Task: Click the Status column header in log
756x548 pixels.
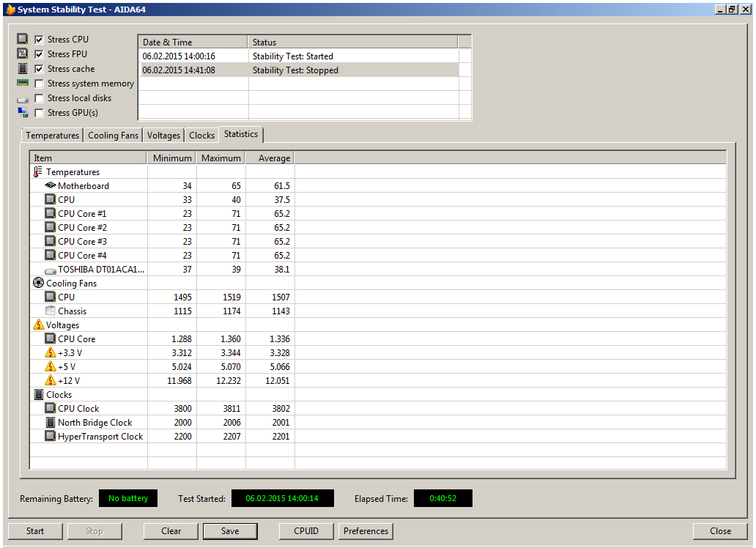Action: pos(352,42)
